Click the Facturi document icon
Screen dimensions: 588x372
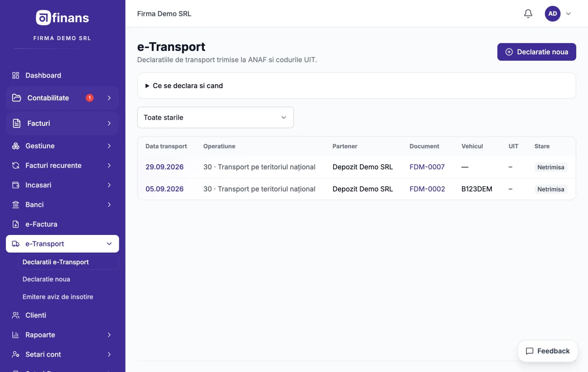pyautogui.click(x=16, y=123)
